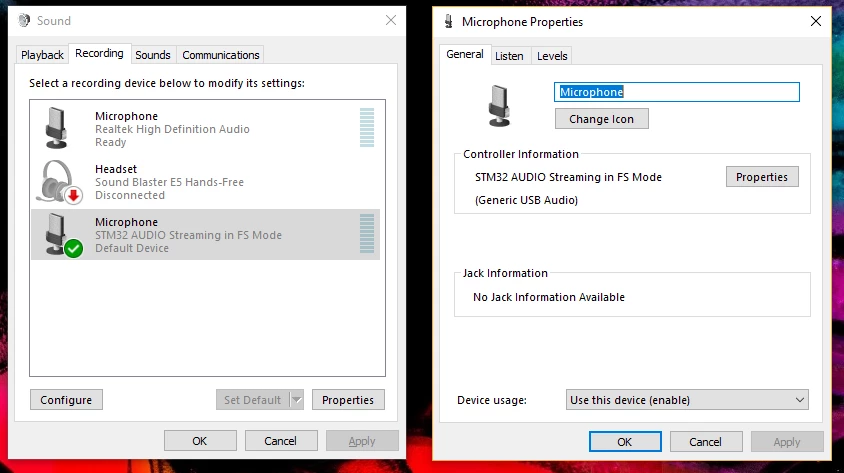Click the Ready status text
Image resolution: width=844 pixels, height=473 pixels.
click(x=110, y=142)
